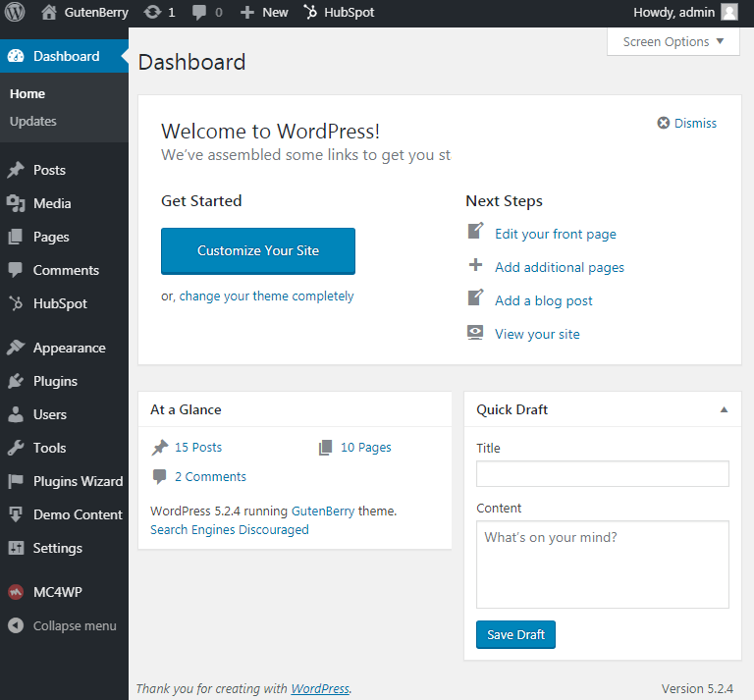The height and width of the screenshot is (700, 754).
Task: Click the Save Draft button
Action: (x=516, y=634)
